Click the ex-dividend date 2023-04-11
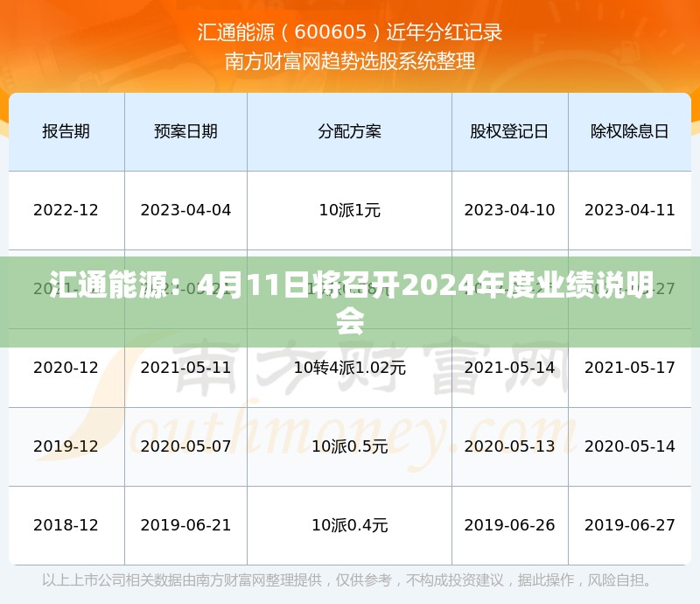 tap(629, 210)
